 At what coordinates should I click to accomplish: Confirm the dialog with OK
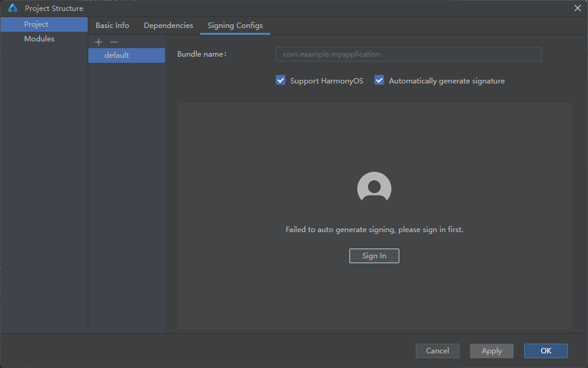pyautogui.click(x=545, y=351)
